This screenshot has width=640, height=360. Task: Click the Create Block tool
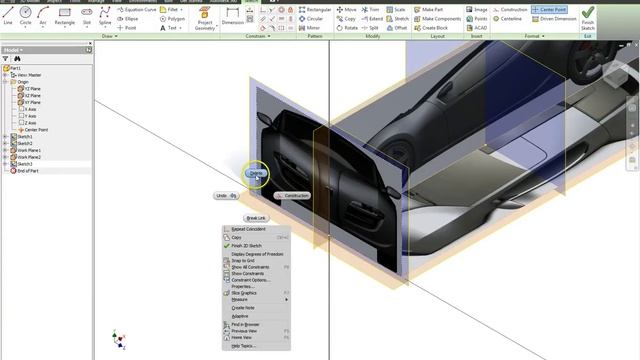[431, 28]
